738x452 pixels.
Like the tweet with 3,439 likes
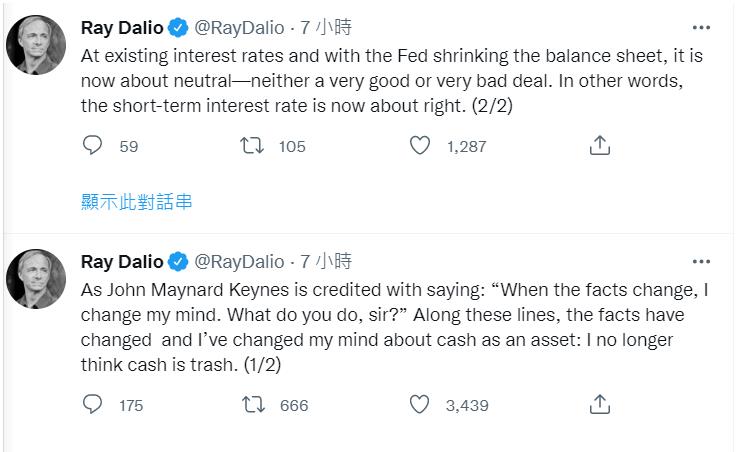[x=420, y=404]
